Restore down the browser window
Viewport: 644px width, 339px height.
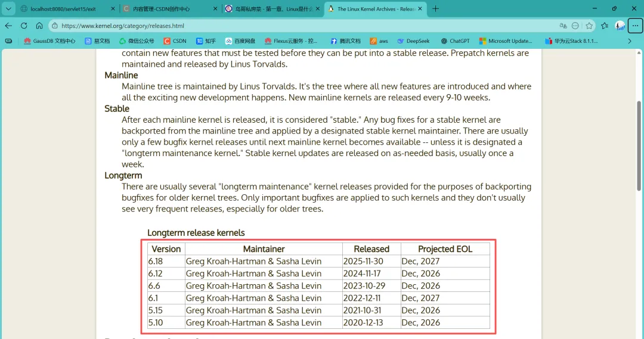pyautogui.click(x=614, y=8)
